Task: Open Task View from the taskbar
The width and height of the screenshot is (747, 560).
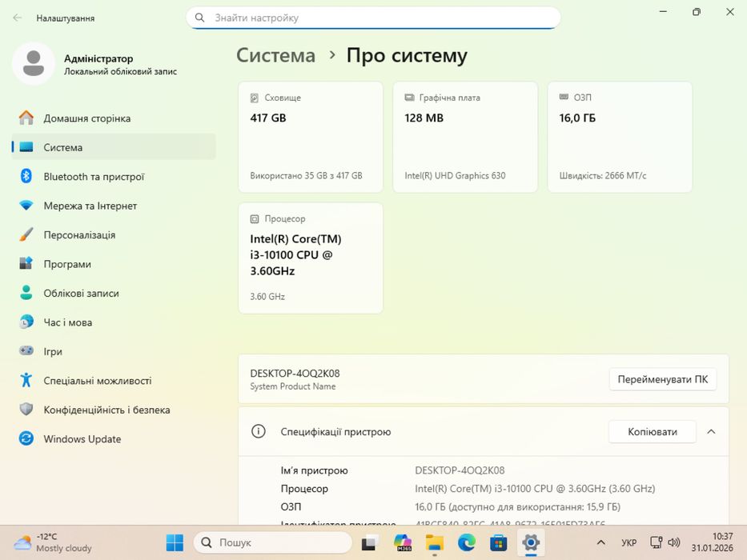Action: pyautogui.click(x=370, y=543)
